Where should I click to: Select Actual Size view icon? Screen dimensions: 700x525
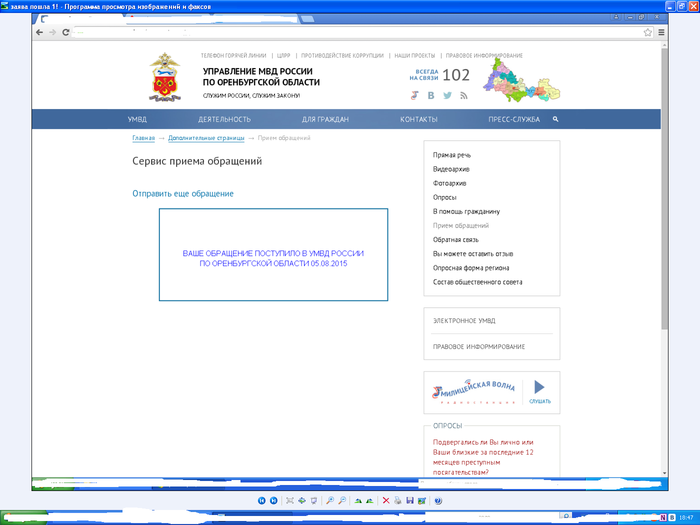[302, 500]
